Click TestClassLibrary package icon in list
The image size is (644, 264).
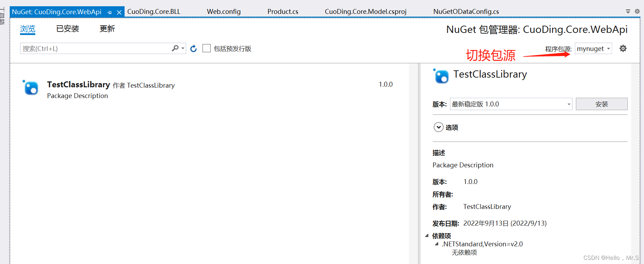pos(31,87)
